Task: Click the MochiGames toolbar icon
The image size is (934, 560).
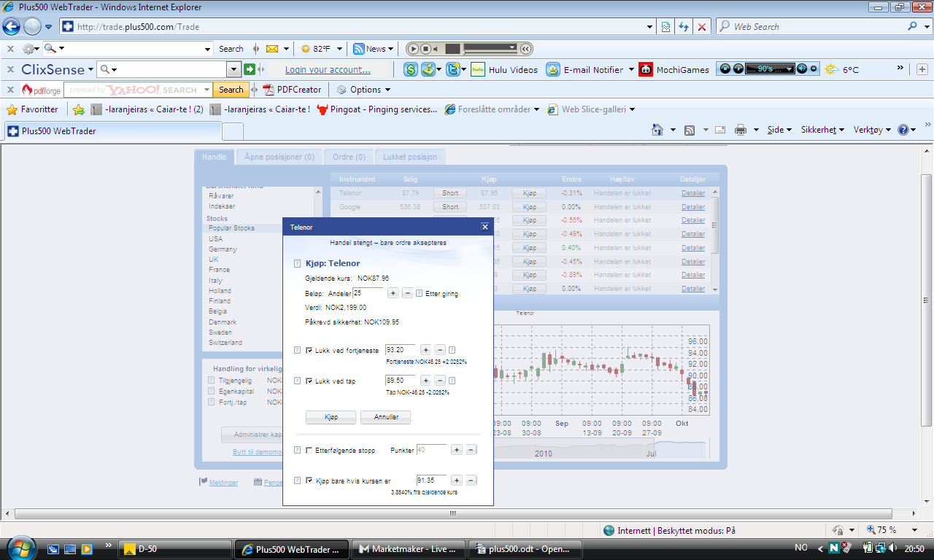Action: coord(646,69)
